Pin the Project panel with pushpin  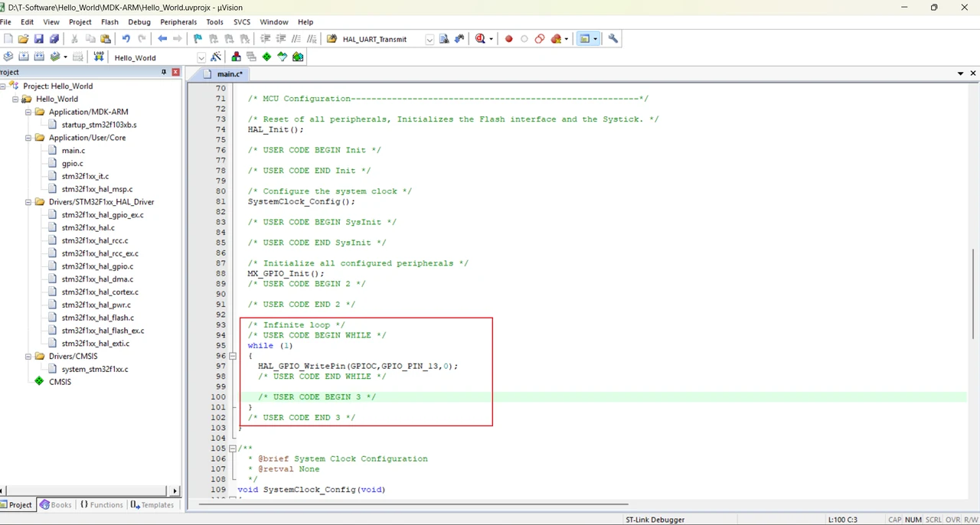[x=164, y=72]
